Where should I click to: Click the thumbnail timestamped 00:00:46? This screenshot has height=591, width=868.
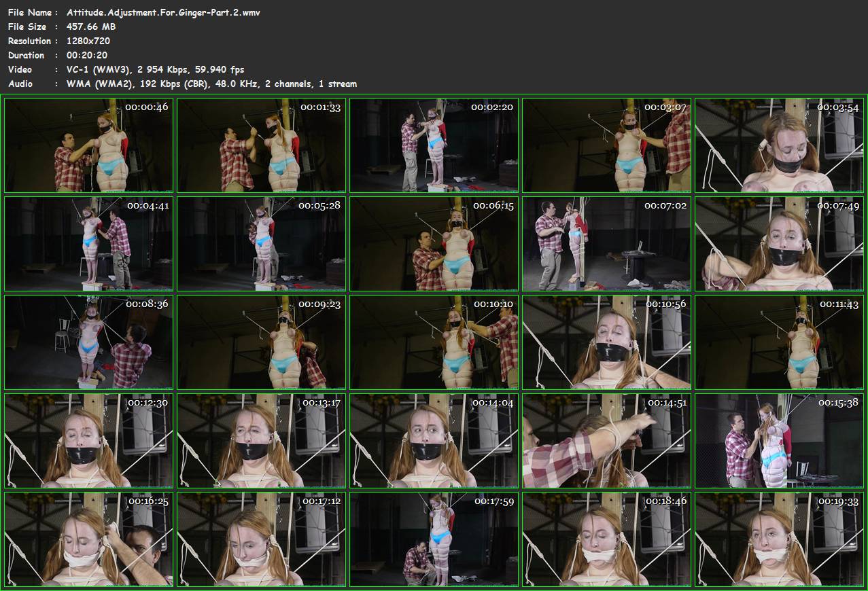coord(88,145)
